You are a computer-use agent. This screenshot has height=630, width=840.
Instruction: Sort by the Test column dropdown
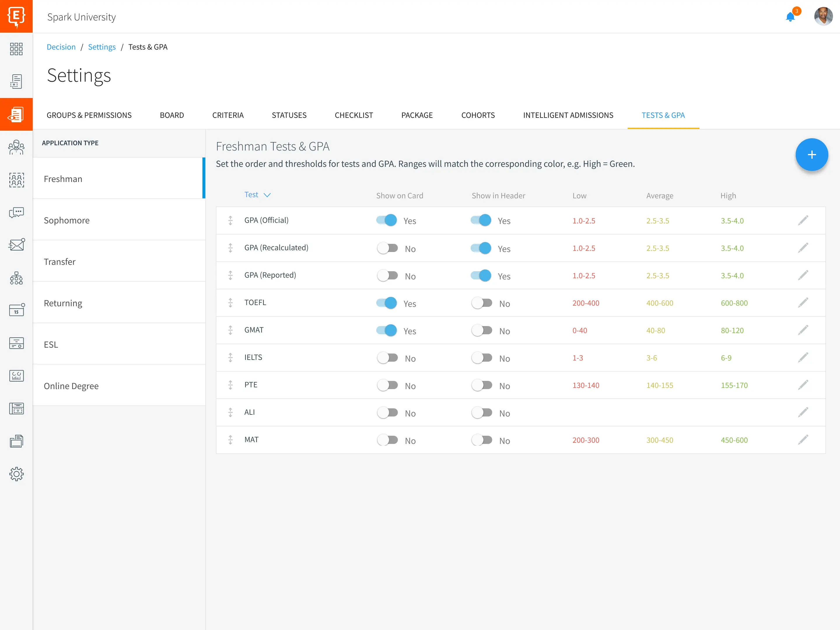pyautogui.click(x=258, y=195)
